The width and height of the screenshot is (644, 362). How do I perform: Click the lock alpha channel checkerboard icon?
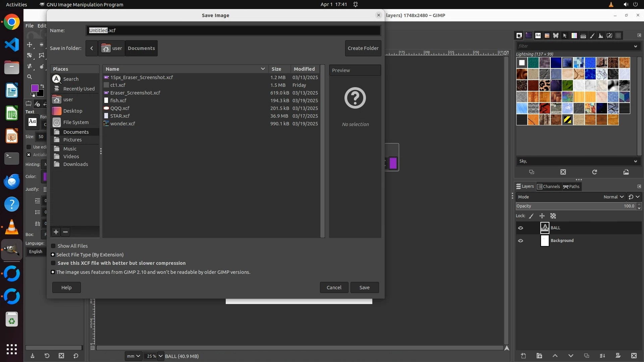[x=553, y=216]
